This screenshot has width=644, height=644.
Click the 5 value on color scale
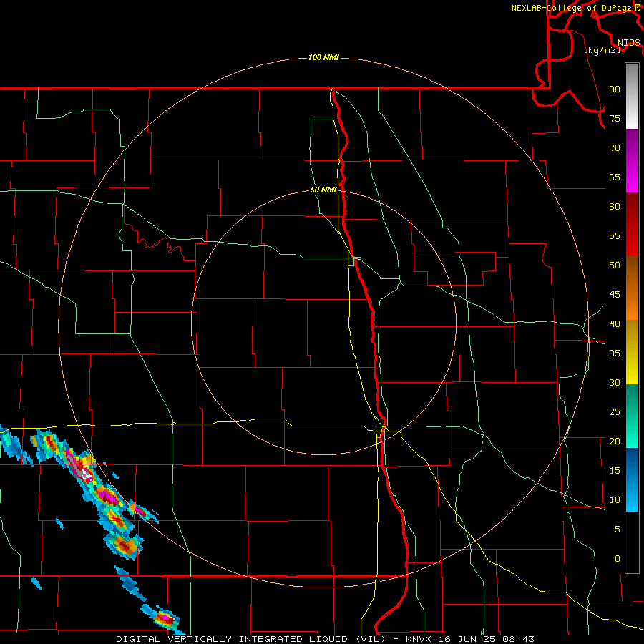[x=618, y=530]
